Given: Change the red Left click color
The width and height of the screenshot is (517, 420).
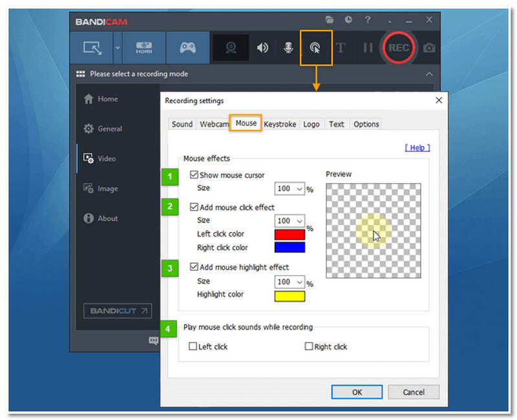Looking at the screenshot, I should coord(290,235).
